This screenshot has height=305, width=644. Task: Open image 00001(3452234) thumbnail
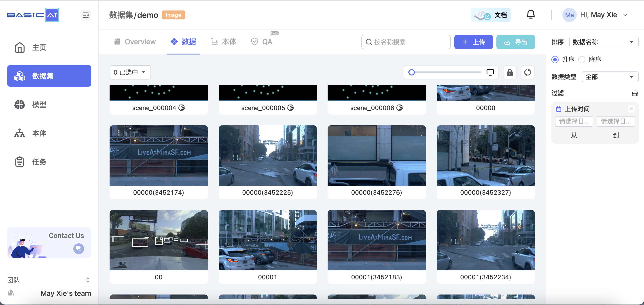[x=485, y=240]
